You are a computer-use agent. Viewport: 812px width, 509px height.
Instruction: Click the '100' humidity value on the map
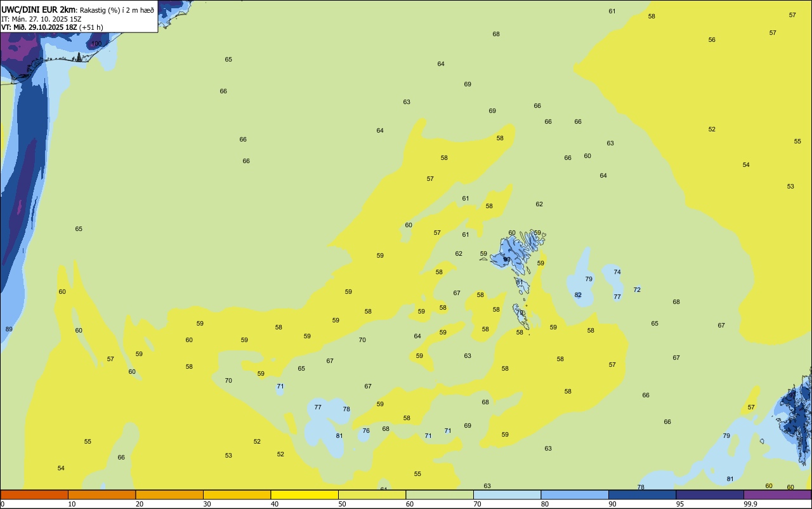coord(96,44)
